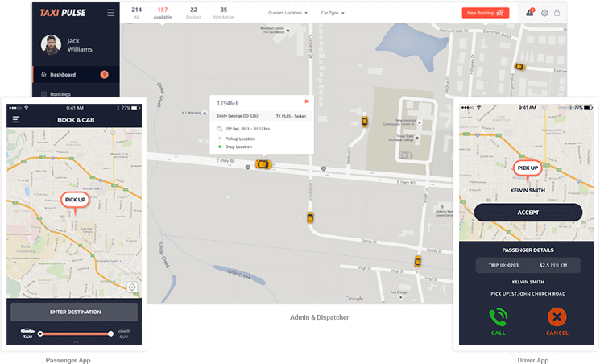Click the Kelvin Smith label under pickup pin
The height and width of the screenshot is (364, 600).
click(x=528, y=191)
